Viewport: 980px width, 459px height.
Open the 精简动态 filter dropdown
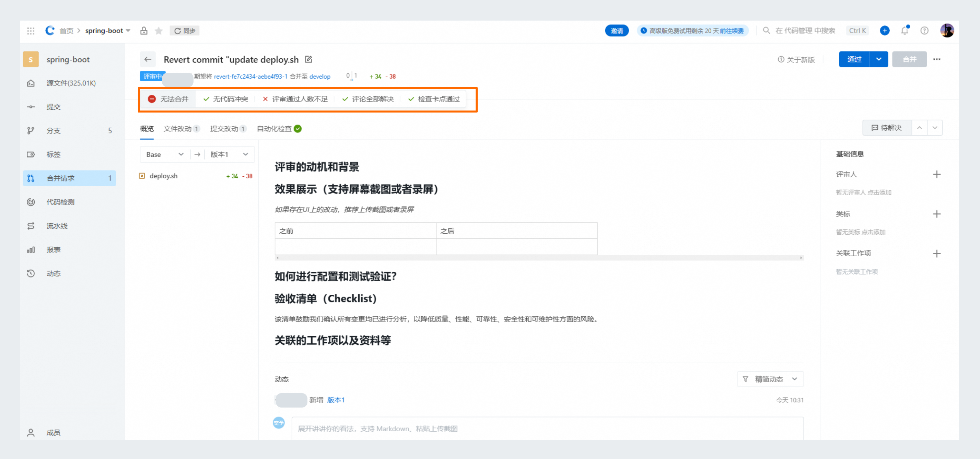(770, 379)
